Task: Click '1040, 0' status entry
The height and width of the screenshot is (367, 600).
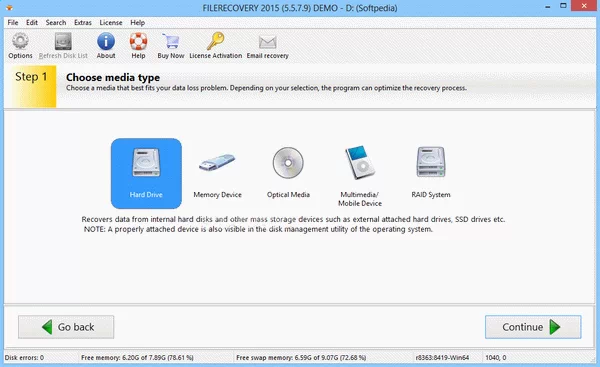Action: pyautogui.click(x=496, y=358)
